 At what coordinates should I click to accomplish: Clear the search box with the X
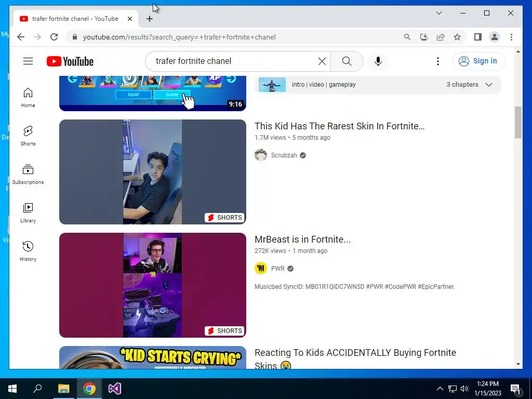pyautogui.click(x=322, y=61)
